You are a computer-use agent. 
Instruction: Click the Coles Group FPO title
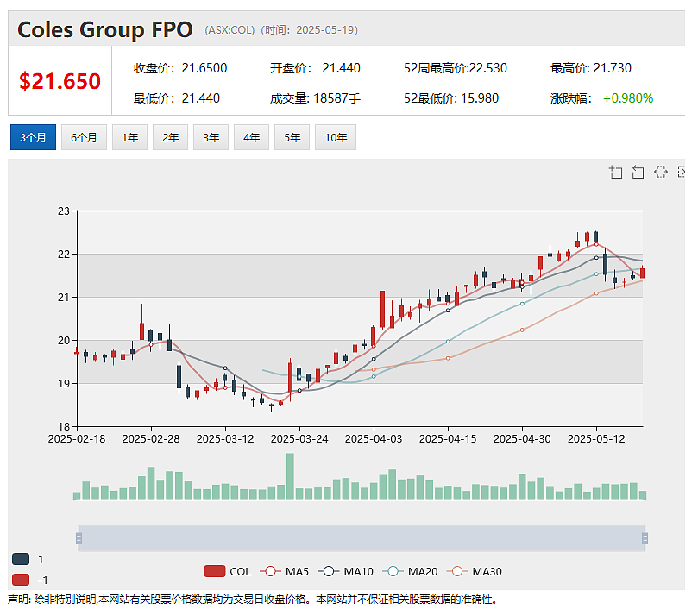coord(105,30)
